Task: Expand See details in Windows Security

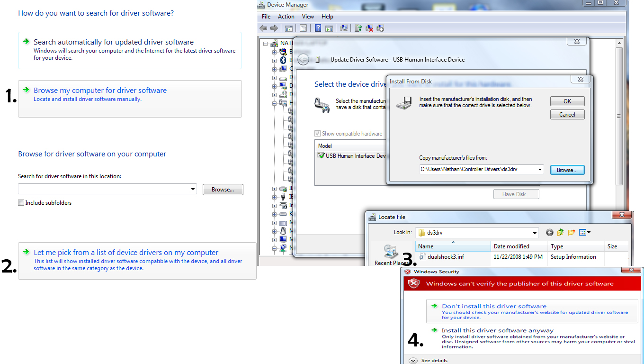Action: [413, 361]
